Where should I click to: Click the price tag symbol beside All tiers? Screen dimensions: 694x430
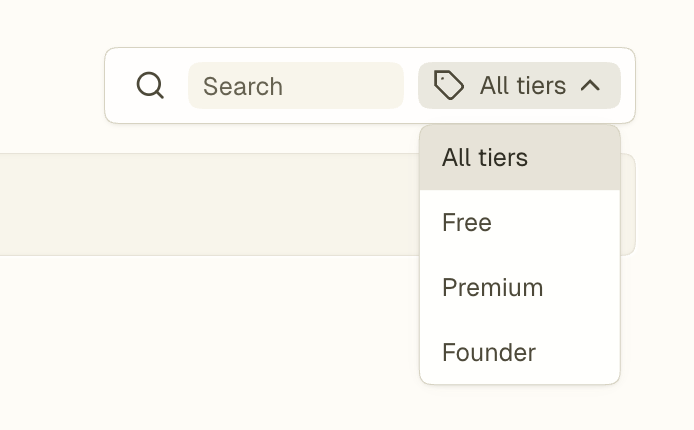(449, 86)
